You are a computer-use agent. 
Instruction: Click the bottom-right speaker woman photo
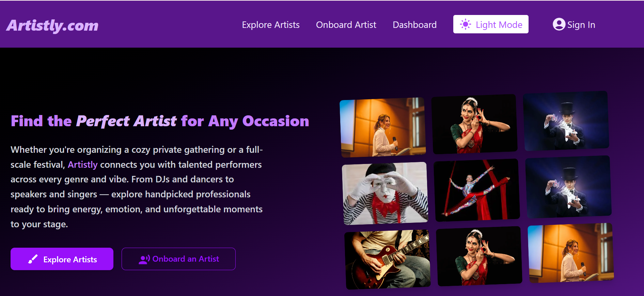(571, 253)
